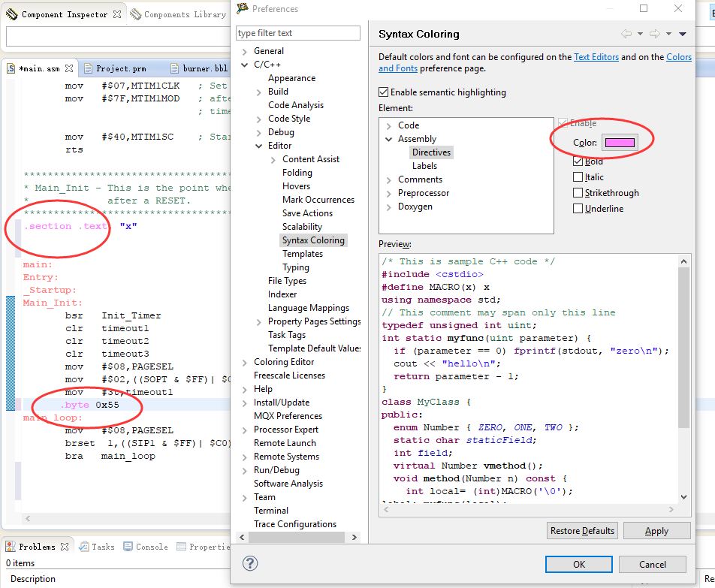Select the Folding preference page
This screenshot has width=715, height=588.
297,173
